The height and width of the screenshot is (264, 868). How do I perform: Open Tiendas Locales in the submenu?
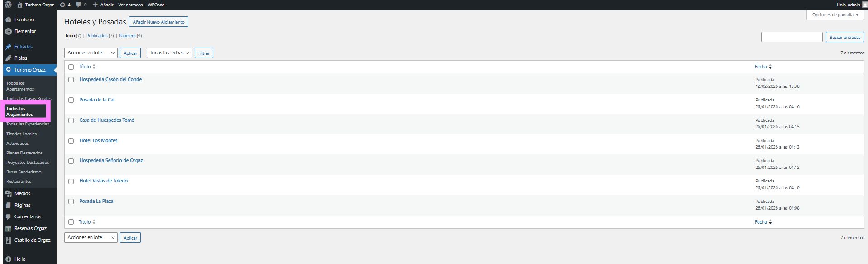click(21, 134)
